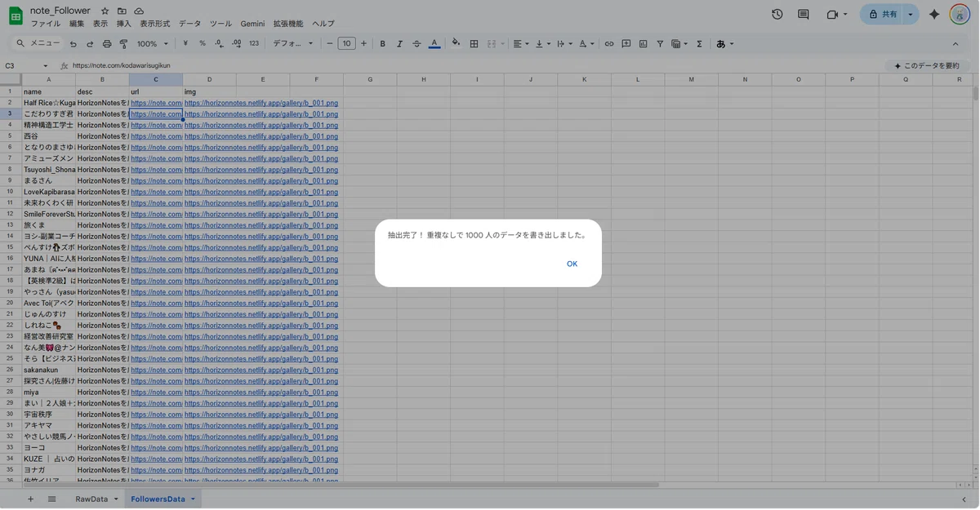Click the move to folder icon
This screenshot has height=510, width=980.
point(122,11)
